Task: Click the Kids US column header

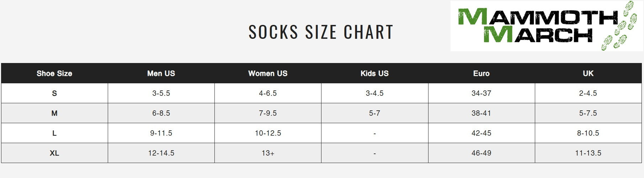Action: 374,73
